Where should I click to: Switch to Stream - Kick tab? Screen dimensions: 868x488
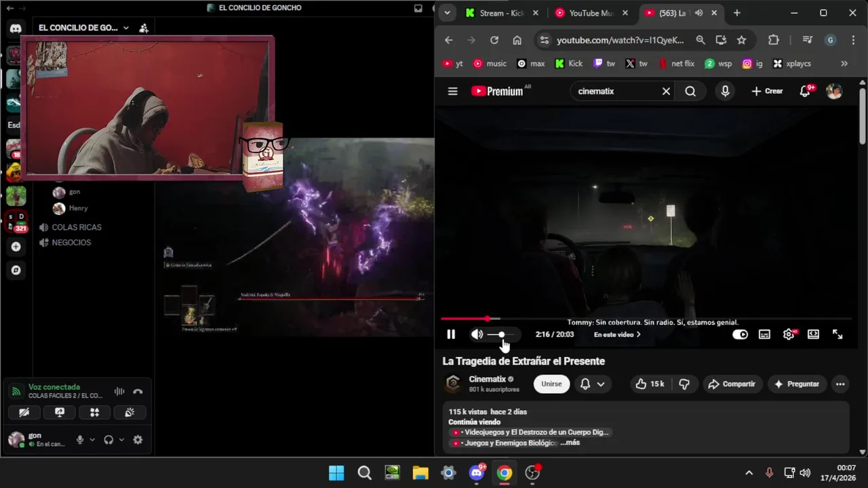click(502, 13)
